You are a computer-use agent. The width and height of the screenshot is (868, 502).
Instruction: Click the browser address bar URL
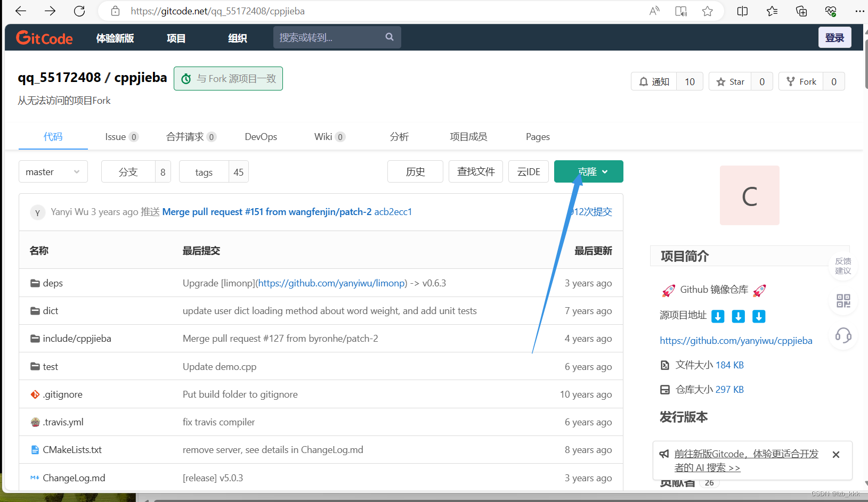(218, 11)
